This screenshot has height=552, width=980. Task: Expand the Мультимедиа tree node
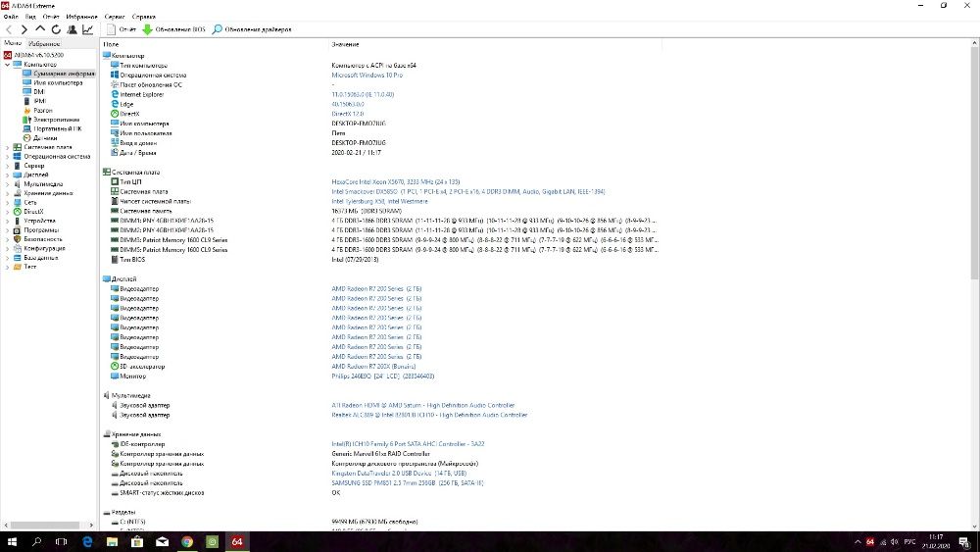click(7, 184)
